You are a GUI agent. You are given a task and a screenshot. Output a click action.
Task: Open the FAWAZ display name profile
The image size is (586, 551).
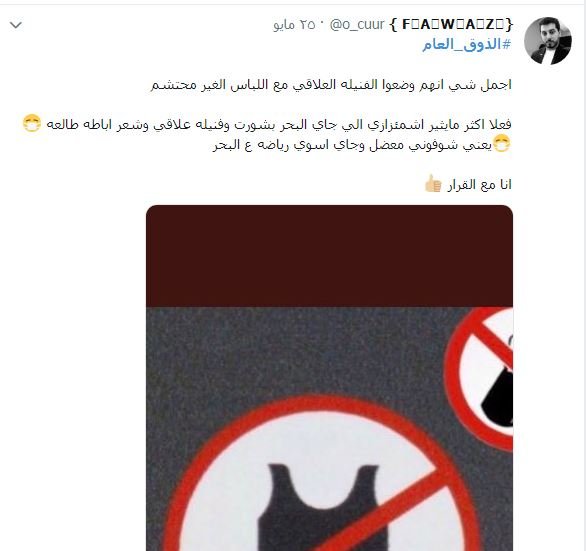click(451, 25)
